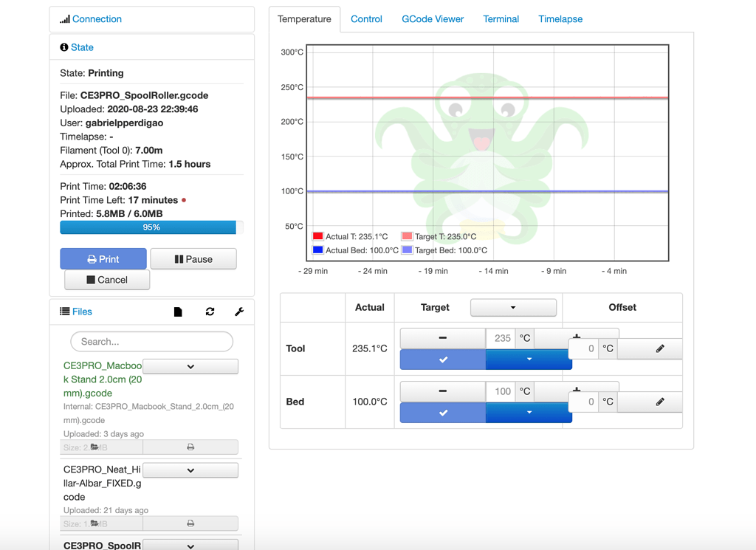This screenshot has height=550, width=756.
Task: Refresh the files list
Action: tap(210, 312)
